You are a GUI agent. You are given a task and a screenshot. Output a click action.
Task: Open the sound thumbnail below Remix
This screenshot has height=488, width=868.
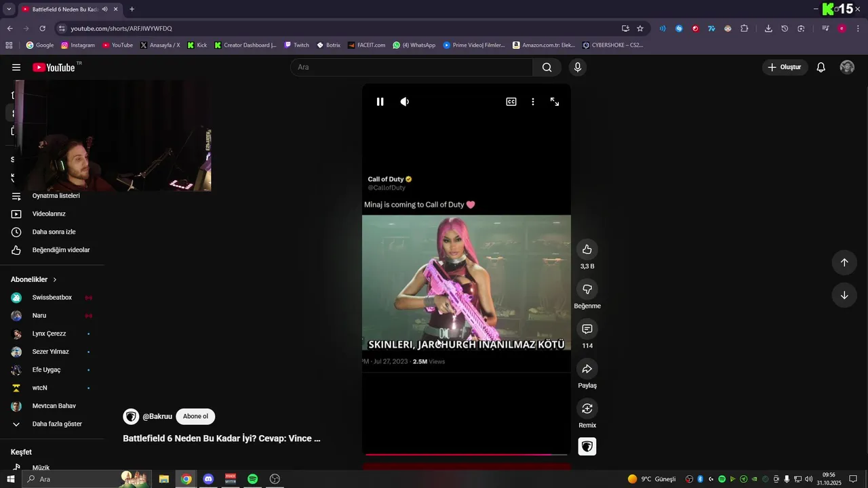pyautogui.click(x=587, y=447)
